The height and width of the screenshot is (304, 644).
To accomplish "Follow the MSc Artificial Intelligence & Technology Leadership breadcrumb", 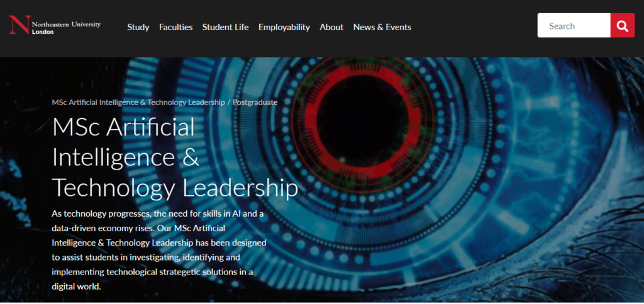I will 138,102.
